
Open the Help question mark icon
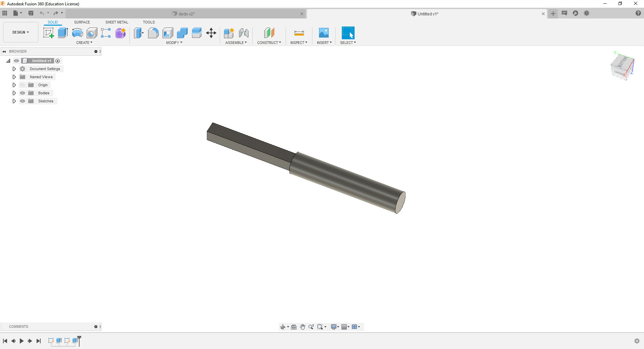click(638, 13)
